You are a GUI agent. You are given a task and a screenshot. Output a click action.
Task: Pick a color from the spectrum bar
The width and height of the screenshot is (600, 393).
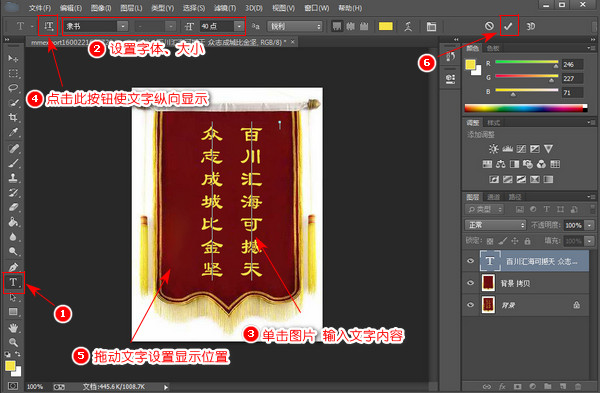525,108
